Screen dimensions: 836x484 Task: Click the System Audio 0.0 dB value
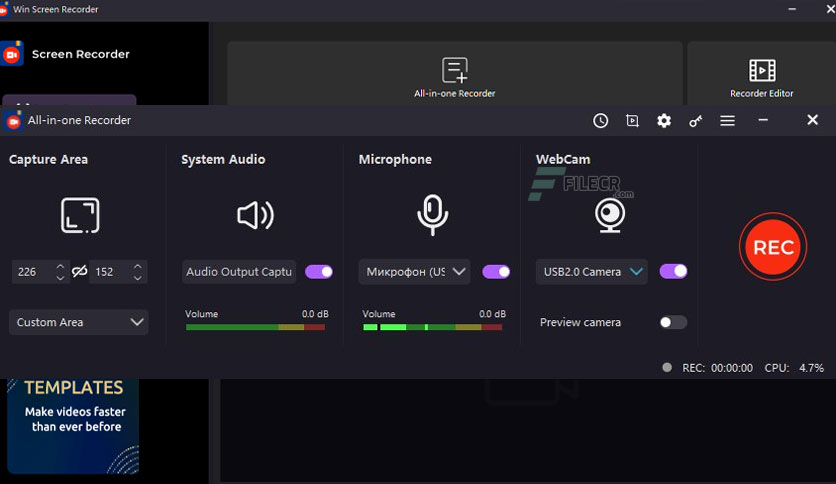(x=315, y=314)
